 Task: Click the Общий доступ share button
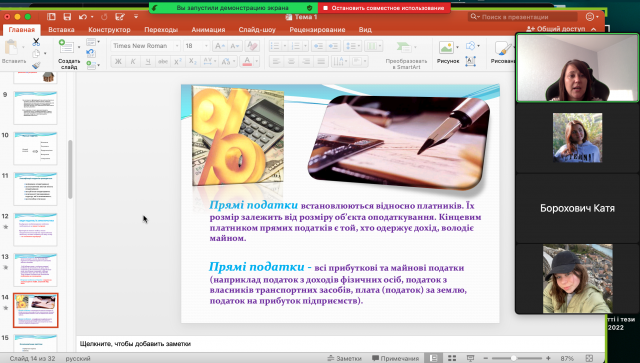tap(556, 29)
